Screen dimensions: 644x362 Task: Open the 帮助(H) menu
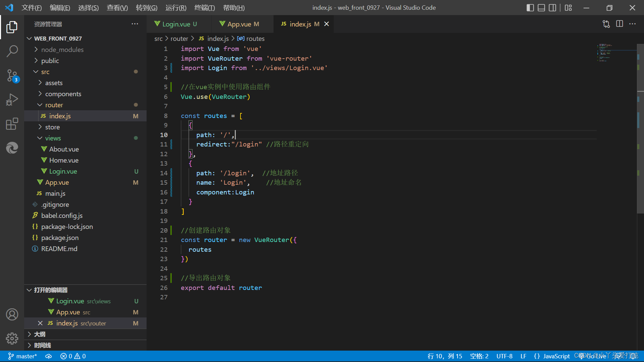pos(234,7)
